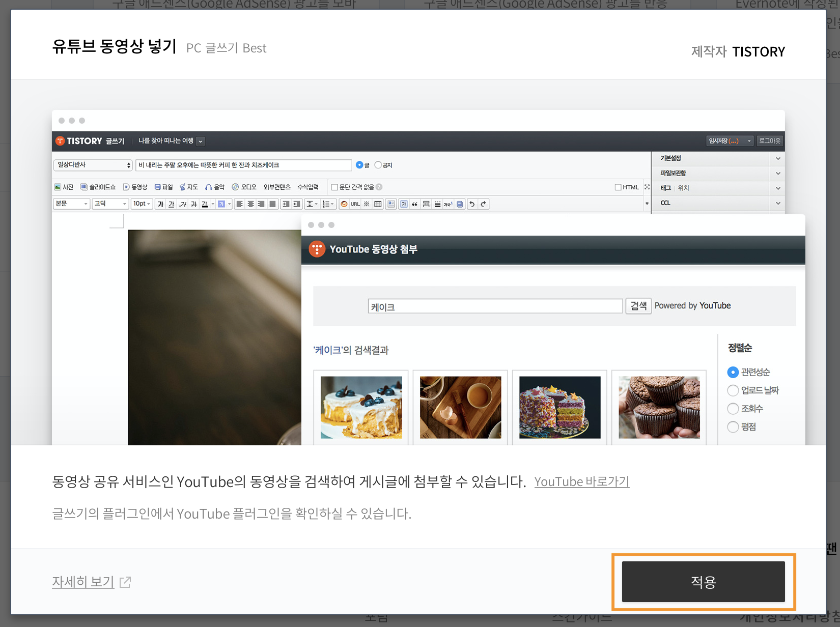Toggle underline formatting icon
The width and height of the screenshot is (840, 627).
(171, 204)
